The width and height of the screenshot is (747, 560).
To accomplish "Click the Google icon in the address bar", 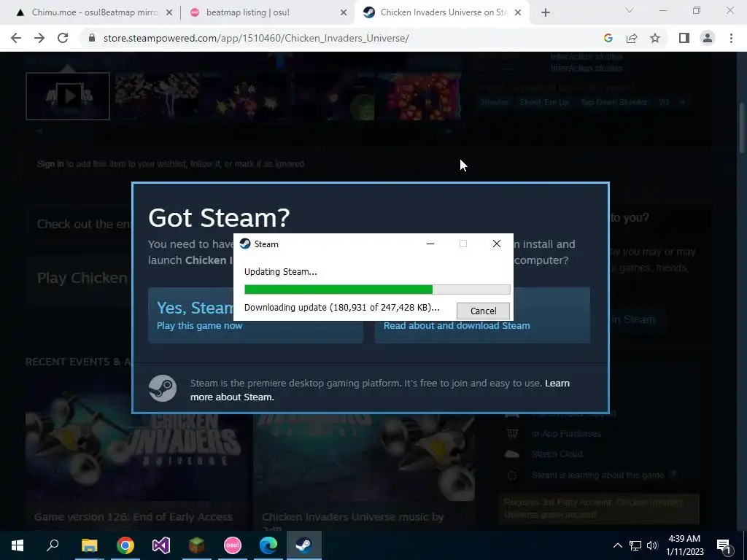I will click(608, 38).
